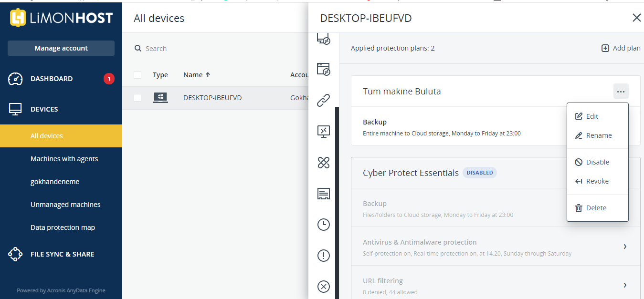Click the inventory receipt icon
Viewport: 644px width, 299px height.
[324, 194]
